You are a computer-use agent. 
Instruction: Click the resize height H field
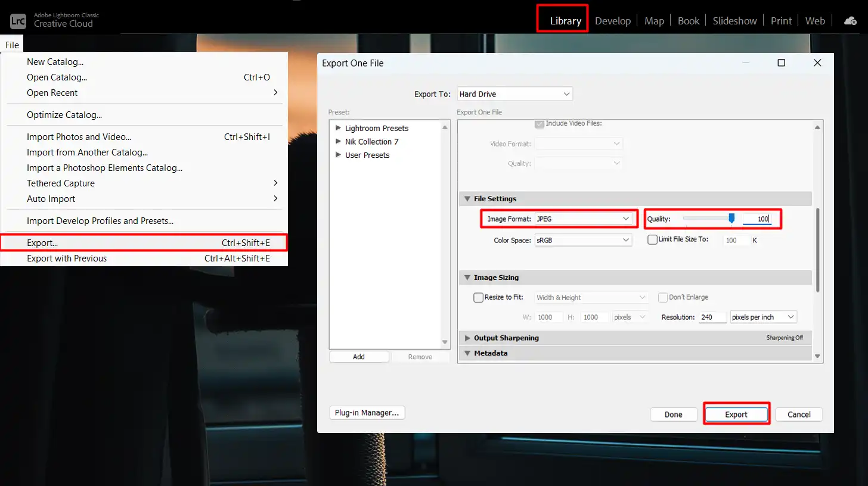(x=594, y=317)
